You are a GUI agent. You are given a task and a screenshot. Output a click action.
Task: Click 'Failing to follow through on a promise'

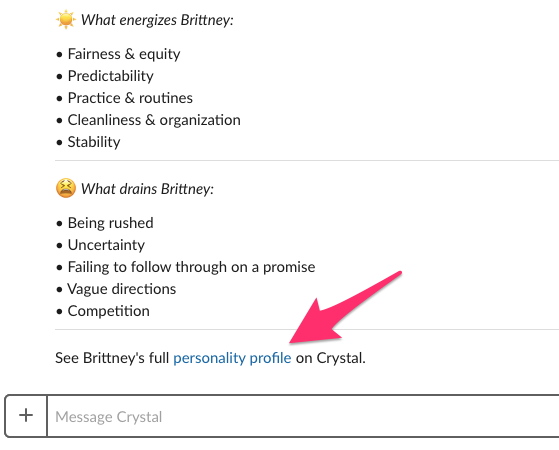[191, 267]
